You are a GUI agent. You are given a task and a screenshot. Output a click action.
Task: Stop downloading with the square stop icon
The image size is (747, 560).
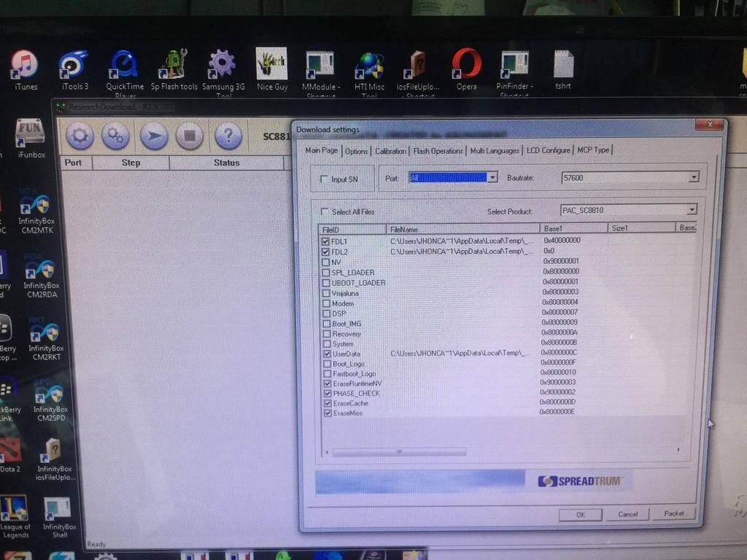tap(190, 136)
